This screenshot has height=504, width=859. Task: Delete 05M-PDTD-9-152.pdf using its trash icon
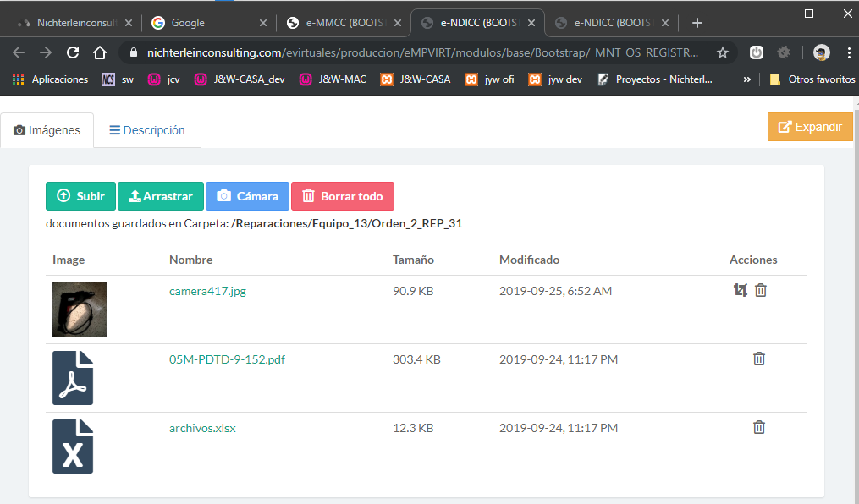click(759, 359)
